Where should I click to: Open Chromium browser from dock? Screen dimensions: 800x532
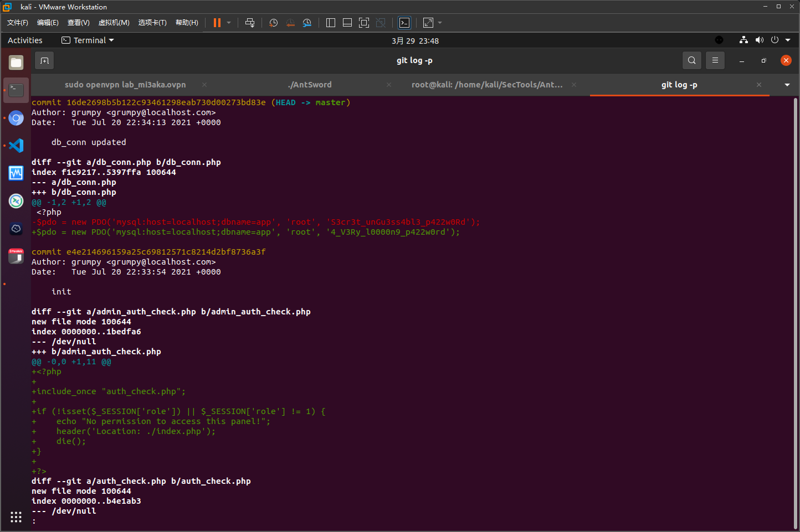point(16,118)
